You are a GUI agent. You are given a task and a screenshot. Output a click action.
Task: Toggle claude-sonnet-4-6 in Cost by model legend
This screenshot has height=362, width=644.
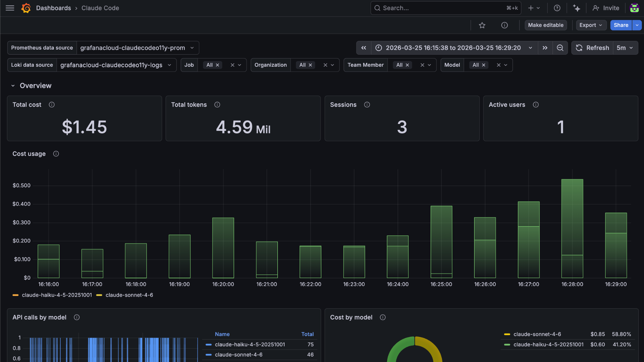click(537, 334)
